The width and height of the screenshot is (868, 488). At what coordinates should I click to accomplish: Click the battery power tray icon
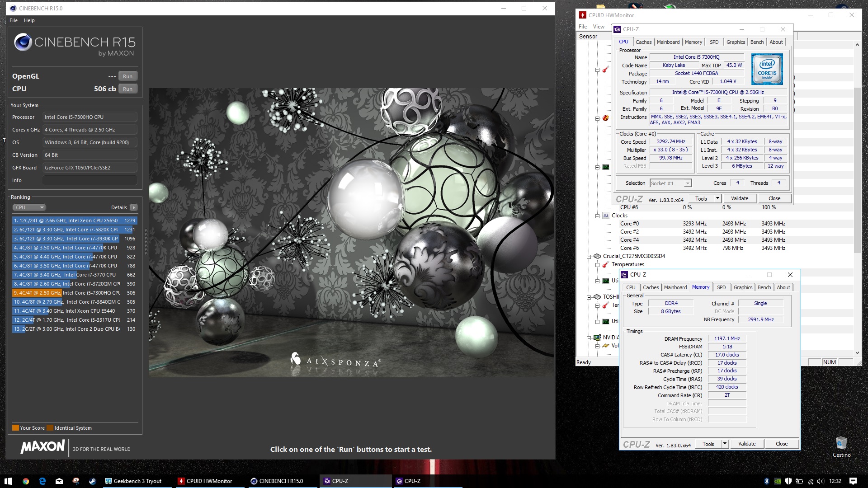point(799,481)
